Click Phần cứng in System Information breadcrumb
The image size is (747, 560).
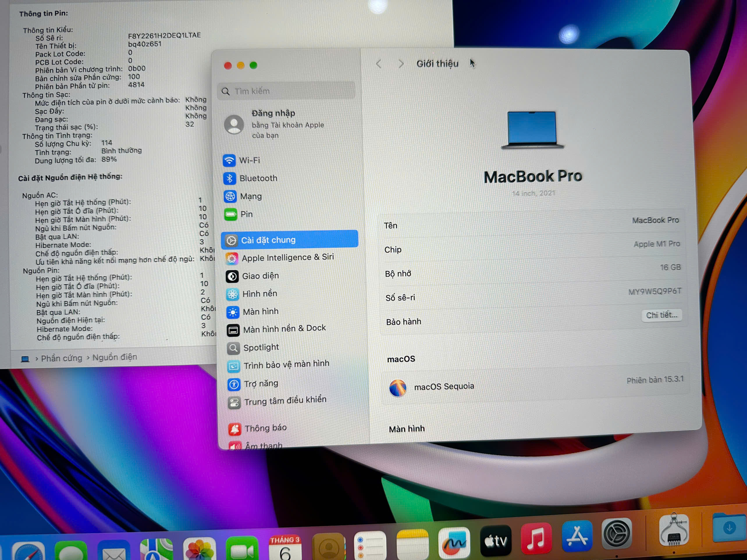[61, 358]
